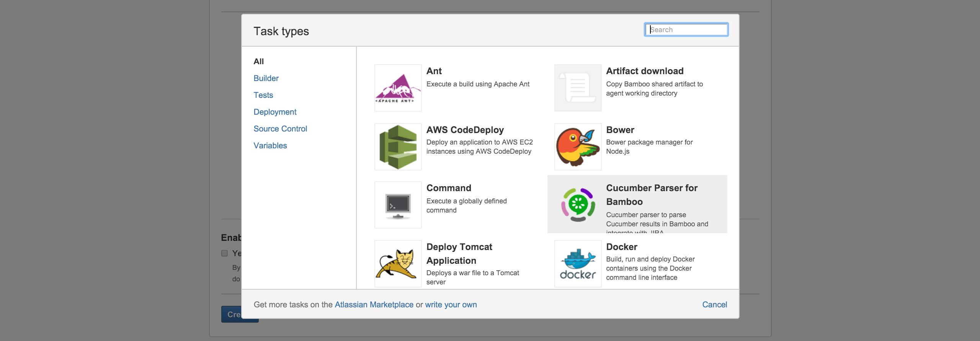Click 'Build, run and deploy Docker' description
Viewport: 980px width, 341px height.
pos(650,268)
